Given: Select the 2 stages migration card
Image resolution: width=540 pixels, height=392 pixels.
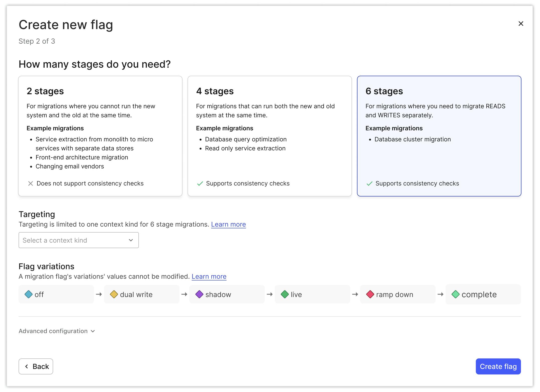Looking at the screenshot, I should point(100,136).
